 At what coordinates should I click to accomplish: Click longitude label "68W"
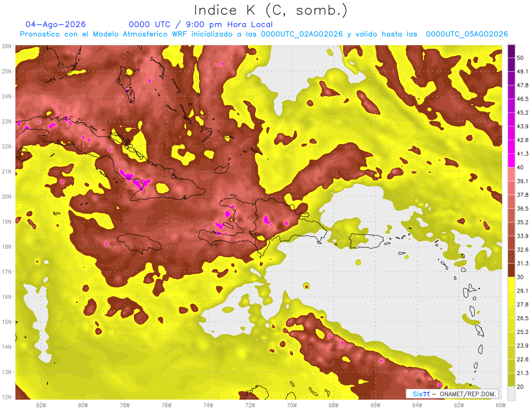click(x=334, y=405)
